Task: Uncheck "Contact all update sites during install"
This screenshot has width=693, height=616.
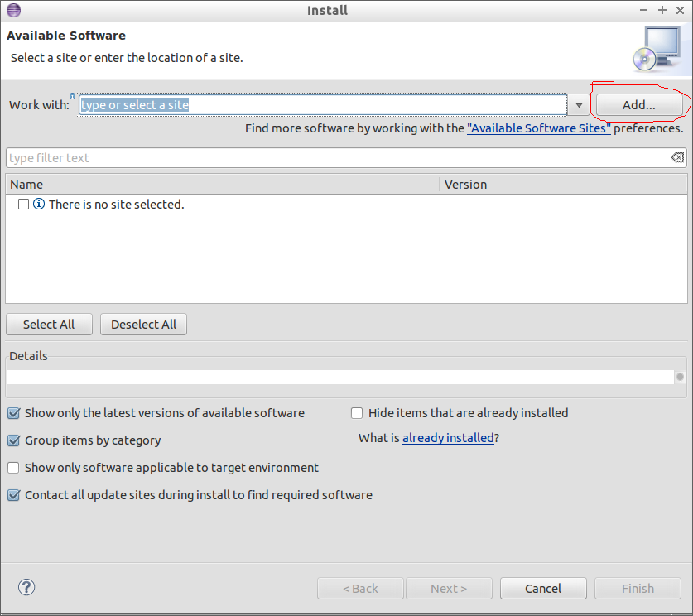Action: point(13,494)
